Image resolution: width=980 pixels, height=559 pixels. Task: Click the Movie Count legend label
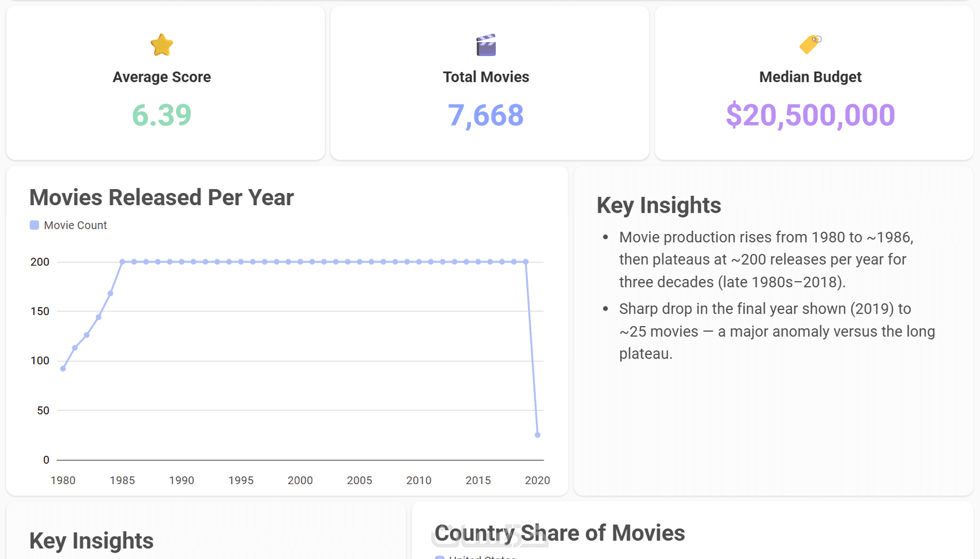coord(76,225)
